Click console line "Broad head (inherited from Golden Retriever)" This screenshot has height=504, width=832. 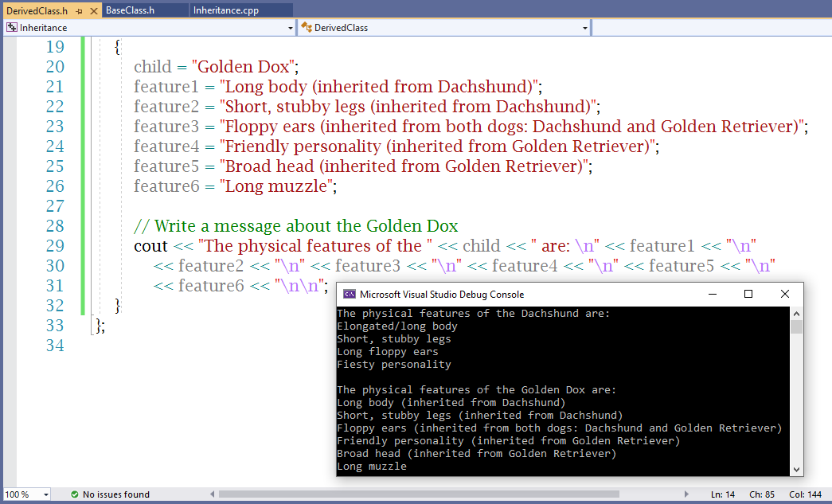tap(476, 454)
